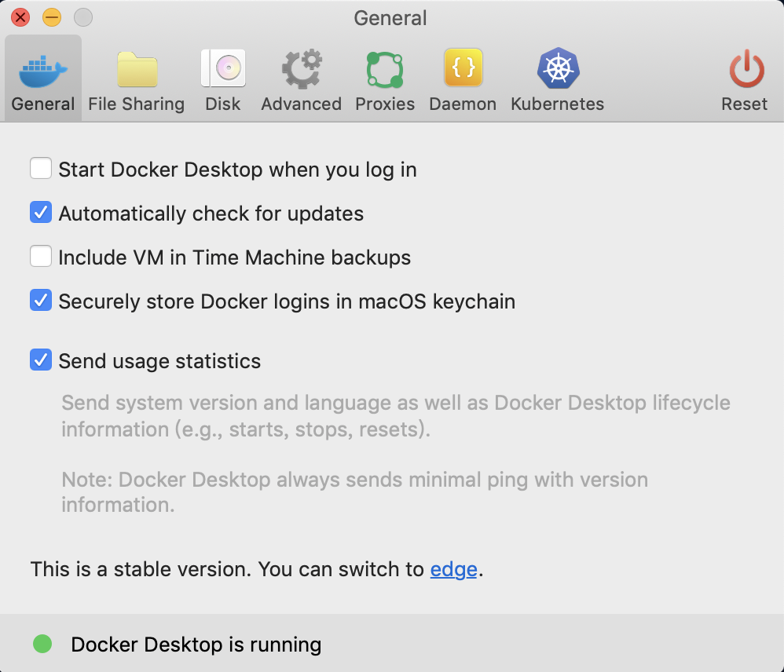Click the grayed-out zoom window button
This screenshot has width=784, height=672.
coord(82,17)
